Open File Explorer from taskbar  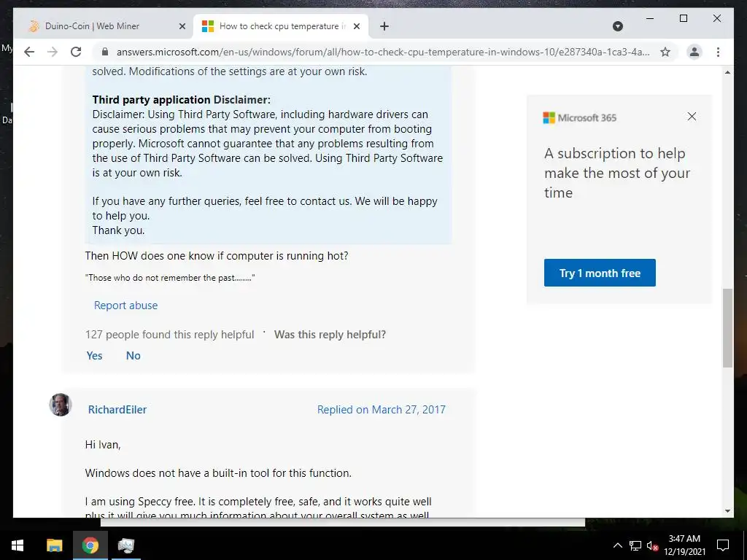(x=54, y=545)
